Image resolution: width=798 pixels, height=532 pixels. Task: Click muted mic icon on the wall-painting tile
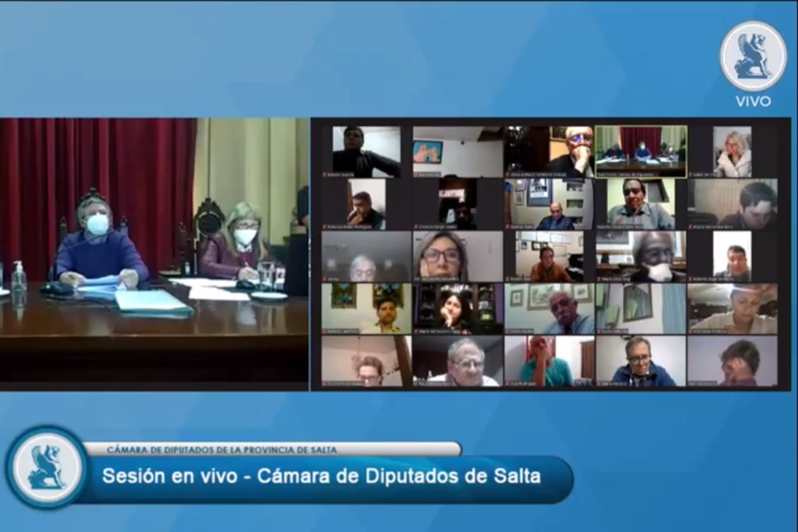pyautogui.click(x=416, y=175)
